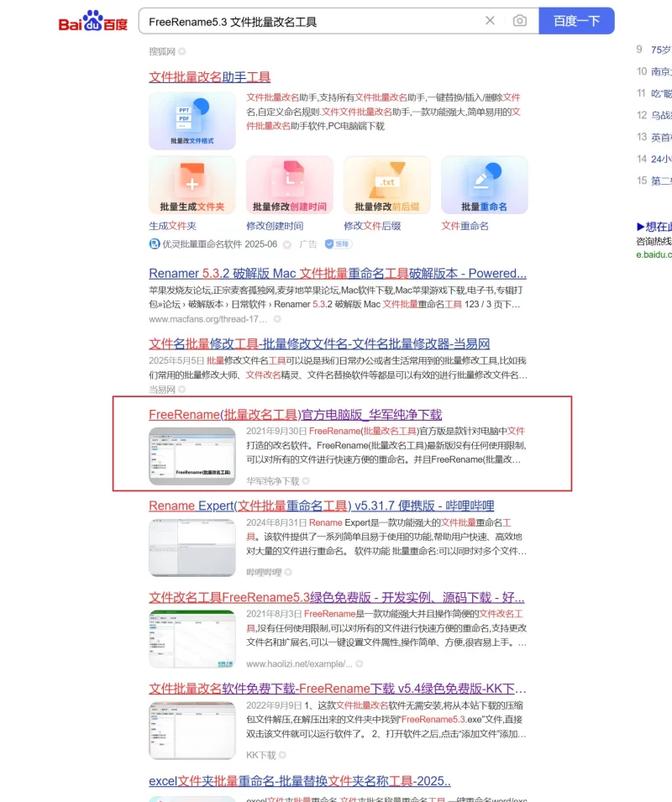Click the 百度一下 search button

[576, 21]
